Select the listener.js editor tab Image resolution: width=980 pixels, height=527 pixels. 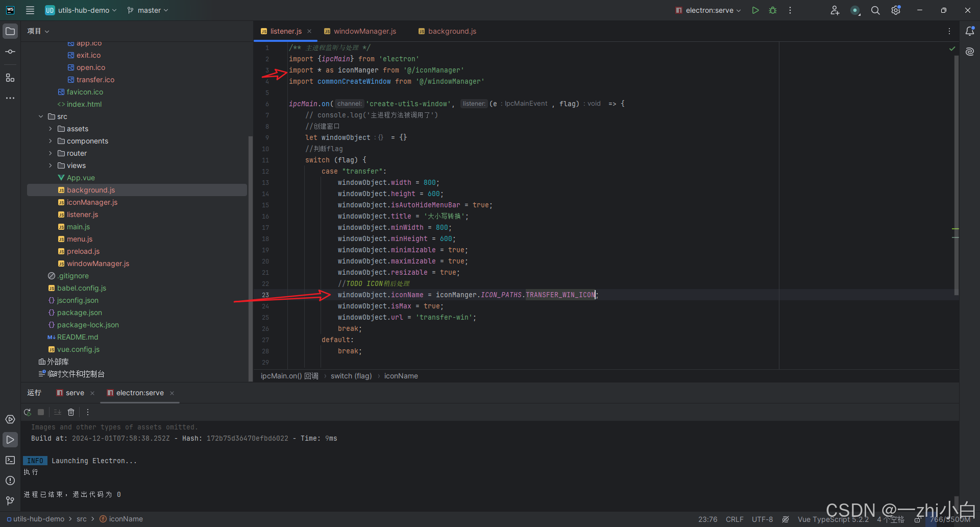[286, 31]
